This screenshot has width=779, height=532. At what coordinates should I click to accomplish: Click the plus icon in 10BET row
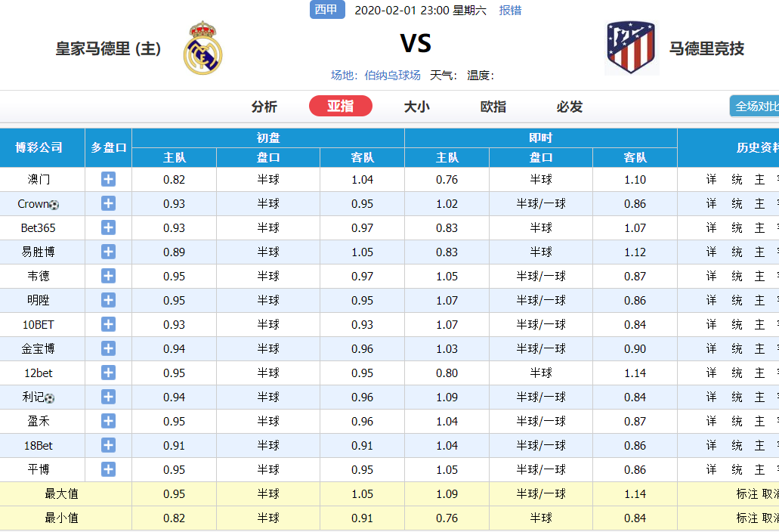[108, 324]
